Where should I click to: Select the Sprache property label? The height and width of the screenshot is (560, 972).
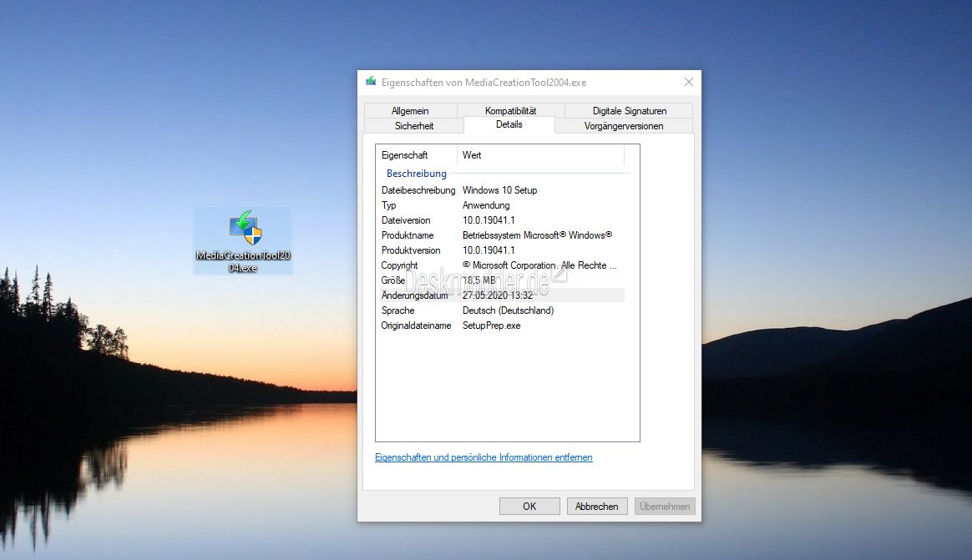pos(398,310)
